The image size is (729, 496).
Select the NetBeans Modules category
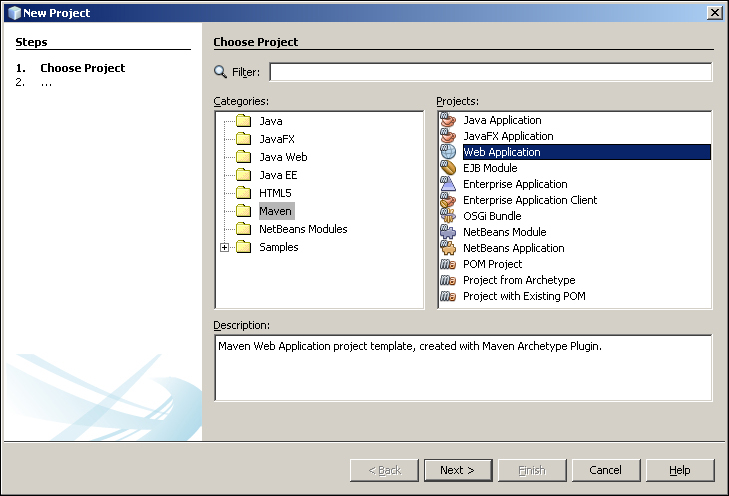(x=303, y=229)
